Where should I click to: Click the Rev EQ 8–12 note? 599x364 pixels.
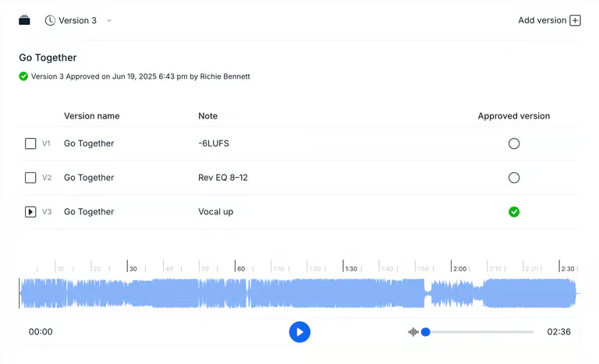point(223,178)
